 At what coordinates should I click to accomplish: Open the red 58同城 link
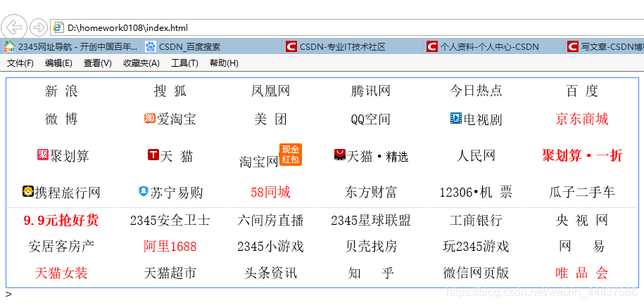point(270,192)
